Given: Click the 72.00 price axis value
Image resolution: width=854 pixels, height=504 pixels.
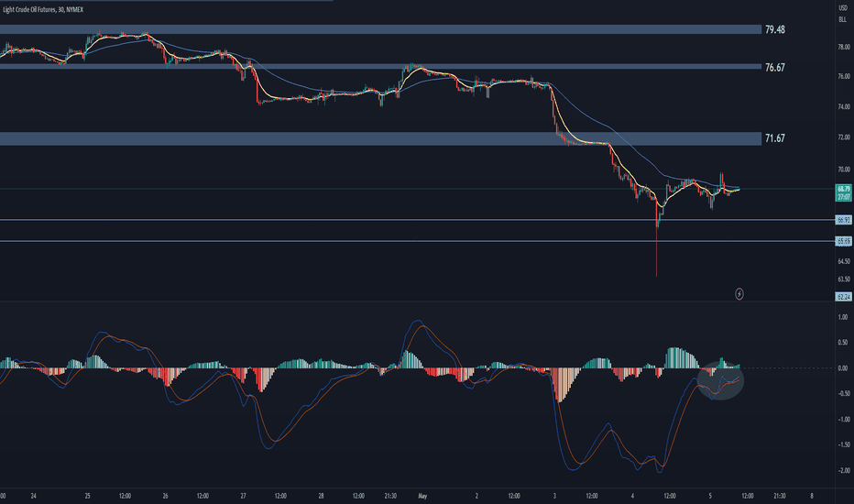Looking at the screenshot, I should 843,137.
